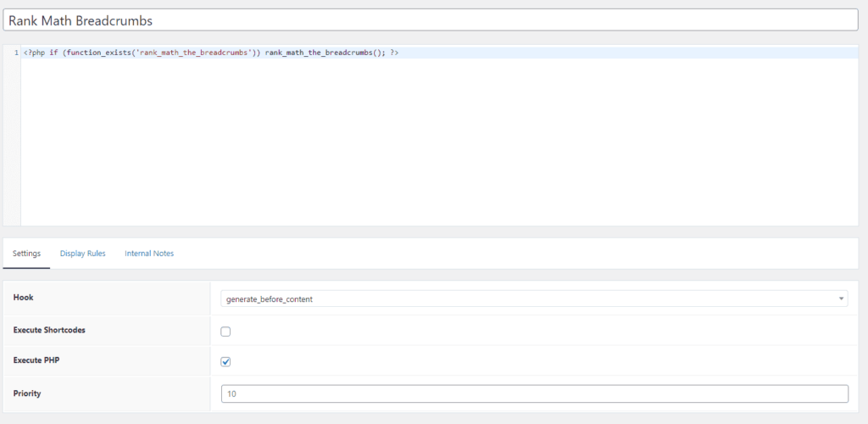Click the empty code editor area below line 1
This screenshot has width=868, height=424.
click(x=439, y=142)
